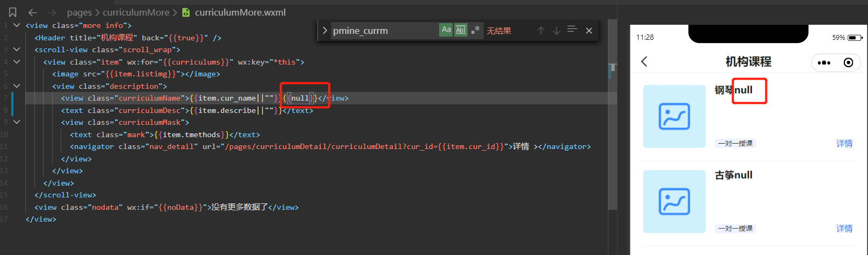The height and width of the screenshot is (255, 868).
Task: Collapse the curriculumMask view fold arrow
Action: [x=17, y=122]
